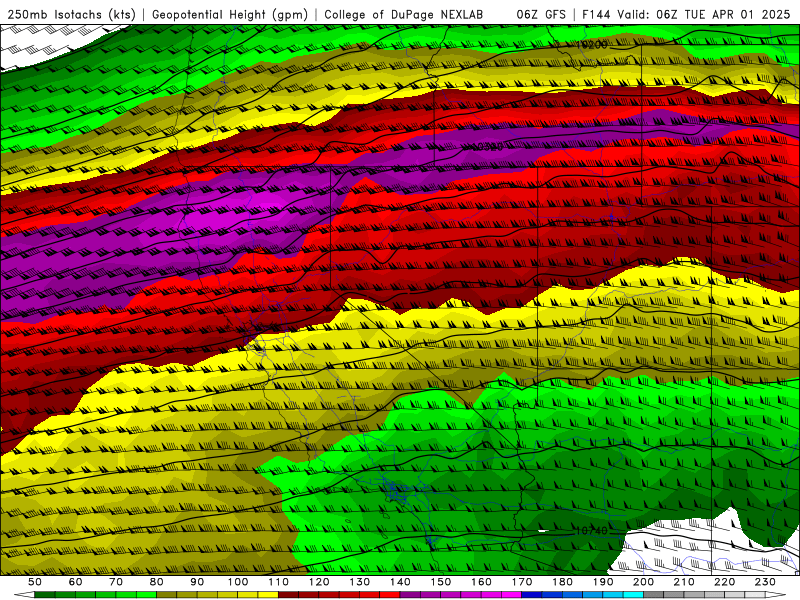The width and height of the screenshot is (800, 600).
Task: Click the '170' legend value
Action: pyautogui.click(x=522, y=582)
